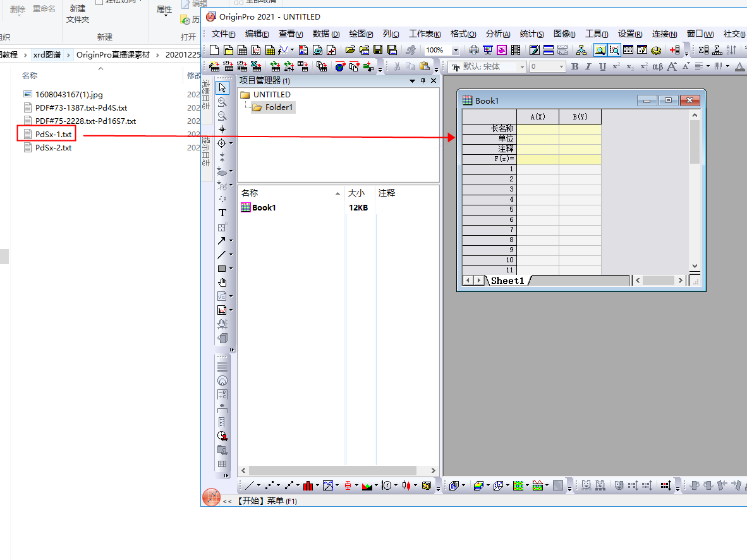This screenshot has width=747, height=560.
Task: Click the Sort column icon
Action: (x=731, y=50)
